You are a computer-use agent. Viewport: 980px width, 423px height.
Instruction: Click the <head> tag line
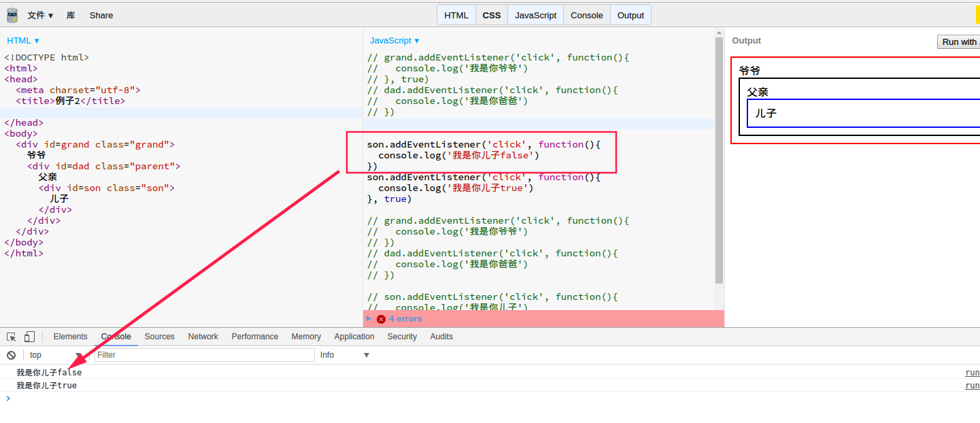tap(21, 79)
